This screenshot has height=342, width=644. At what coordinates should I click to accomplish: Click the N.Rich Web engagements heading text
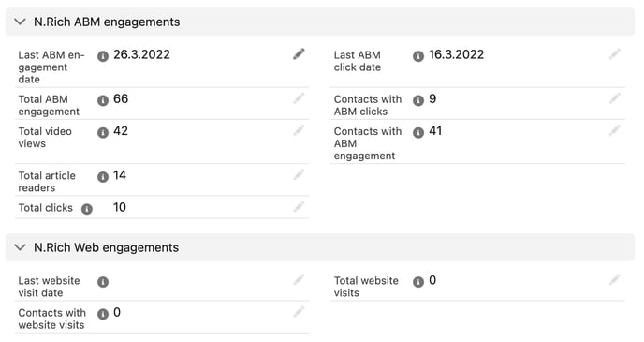(107, 247)
